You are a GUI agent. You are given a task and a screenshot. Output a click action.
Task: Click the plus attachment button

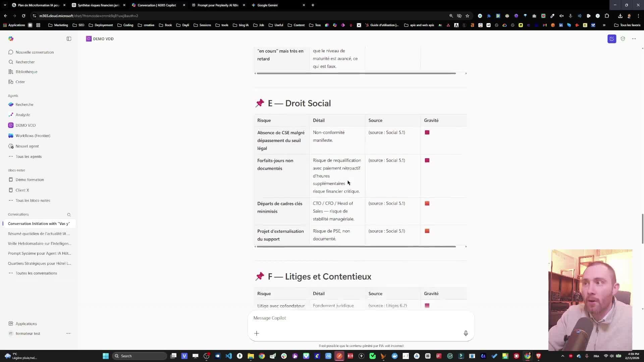coord(257,333)
